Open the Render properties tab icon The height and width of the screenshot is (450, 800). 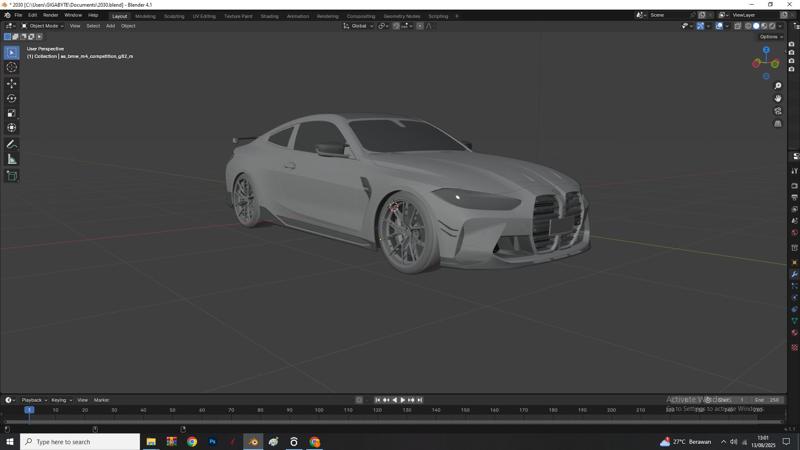pyautogui.click(x=794, y=186)
